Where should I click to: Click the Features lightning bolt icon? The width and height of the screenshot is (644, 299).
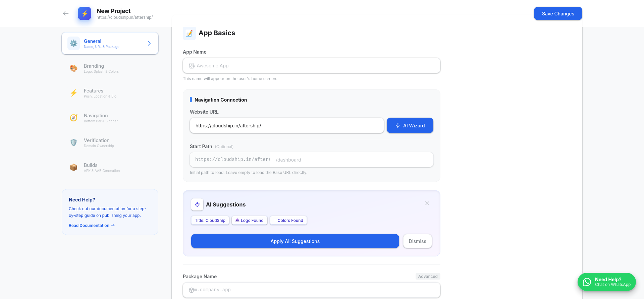click(x=73, y=93)
